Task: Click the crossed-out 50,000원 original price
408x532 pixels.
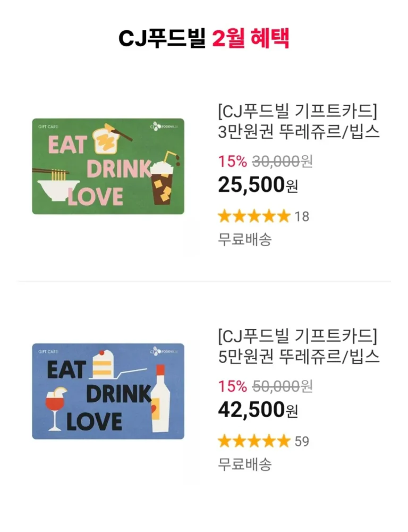Action: coord(282,386)
